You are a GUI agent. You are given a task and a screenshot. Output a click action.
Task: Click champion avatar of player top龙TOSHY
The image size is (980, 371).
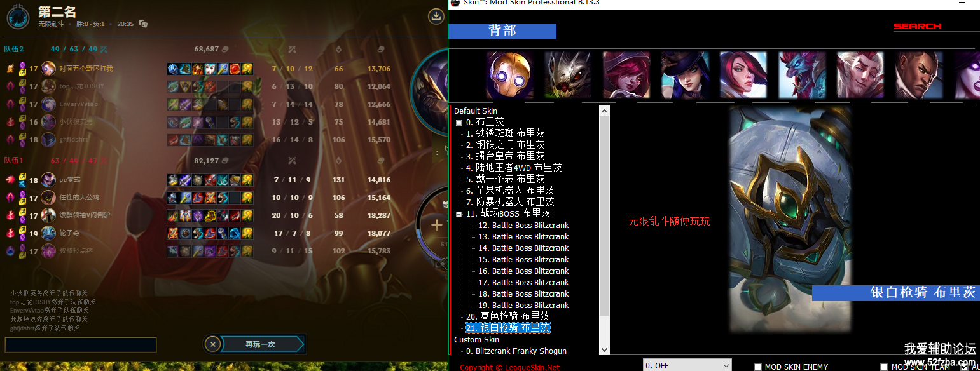(x=48, y=86)
